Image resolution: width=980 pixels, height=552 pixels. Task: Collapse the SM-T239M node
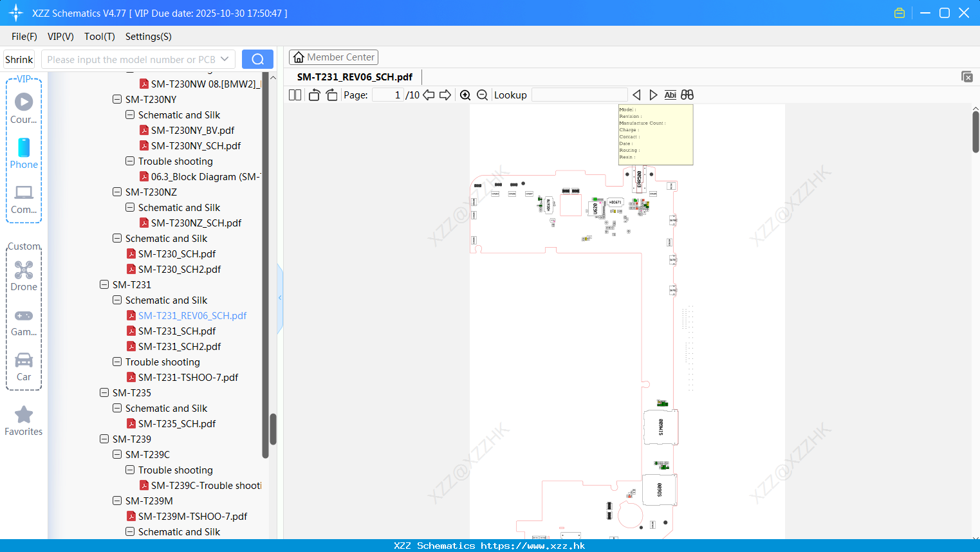117,501
